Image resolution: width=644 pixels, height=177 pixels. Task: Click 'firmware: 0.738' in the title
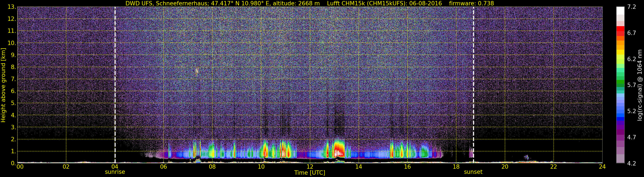pyautogui.click(x=472, y=3)
